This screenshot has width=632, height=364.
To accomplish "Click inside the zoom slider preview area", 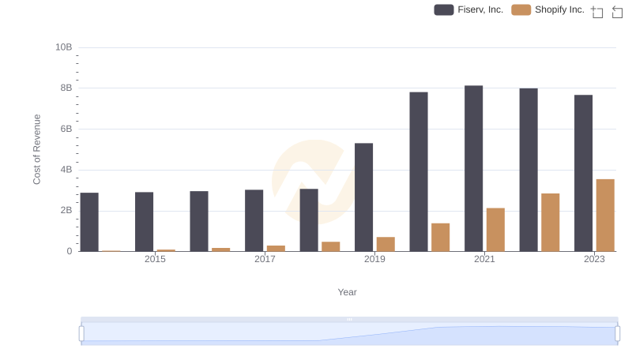I will [x=349, y=334].
